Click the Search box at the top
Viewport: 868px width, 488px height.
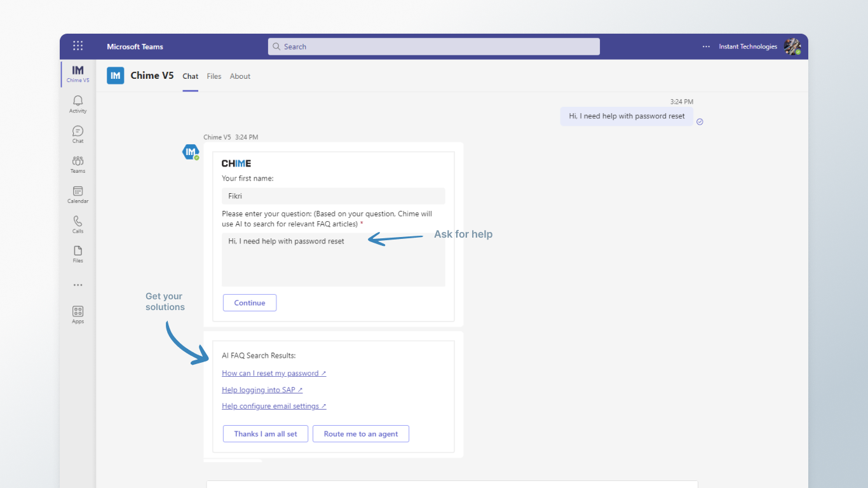click(x=434, y=46)
